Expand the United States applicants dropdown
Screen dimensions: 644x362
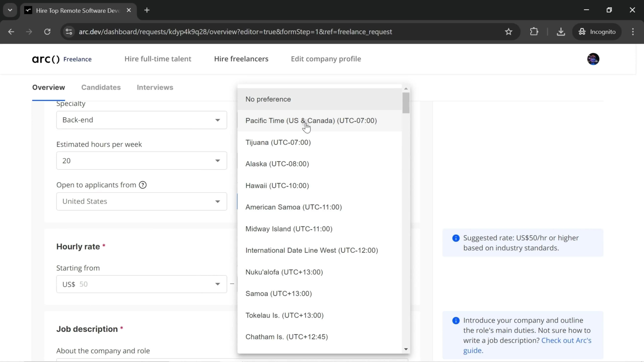pos(142,201)
